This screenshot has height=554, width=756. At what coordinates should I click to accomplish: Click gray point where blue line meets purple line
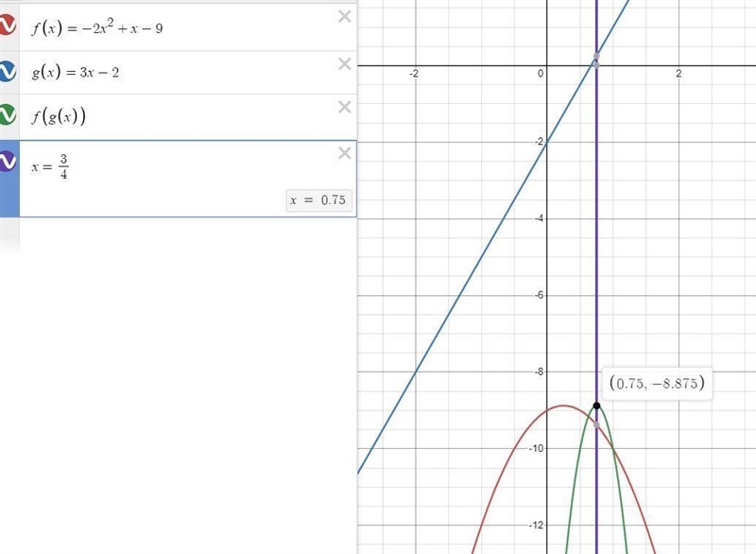click(596, 56)
